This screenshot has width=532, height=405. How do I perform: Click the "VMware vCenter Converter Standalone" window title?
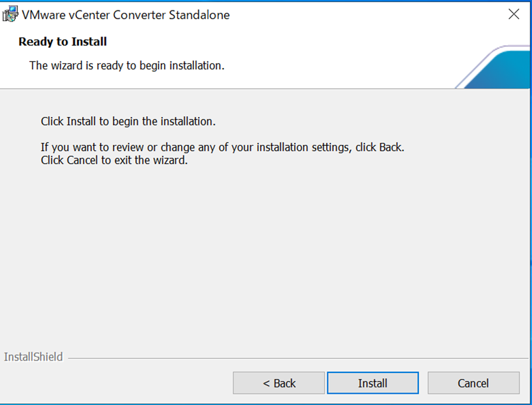click(126, 14)
